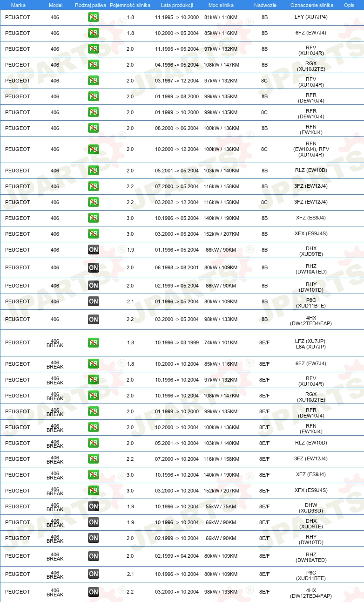This screenshot has height=602, width=364.
Task: Select the 02.1999 -> 04.2004 production years cell
Action: [177, 556]
